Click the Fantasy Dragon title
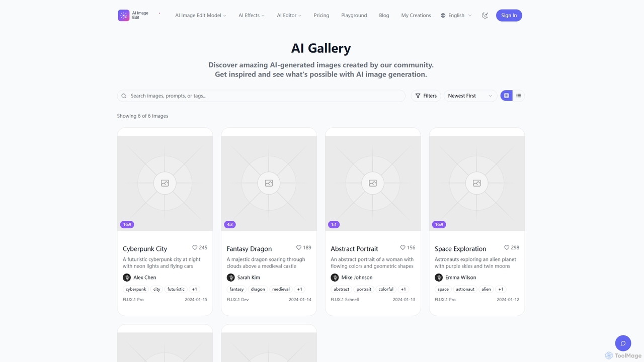Viewport: 644px width, 362px height. tap(249, 249)
